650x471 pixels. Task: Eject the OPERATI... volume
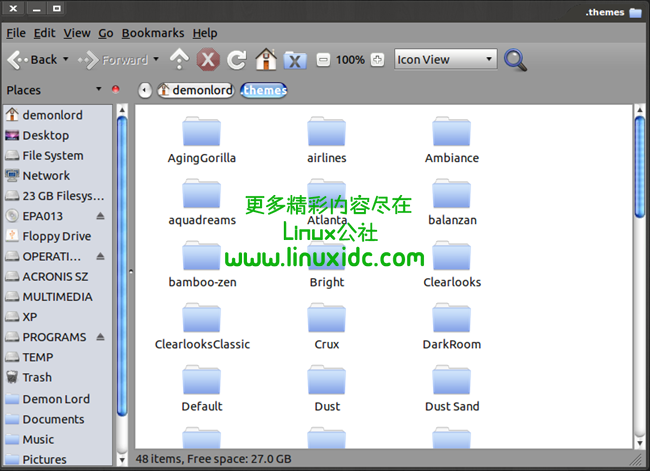(x=100, y=256)
